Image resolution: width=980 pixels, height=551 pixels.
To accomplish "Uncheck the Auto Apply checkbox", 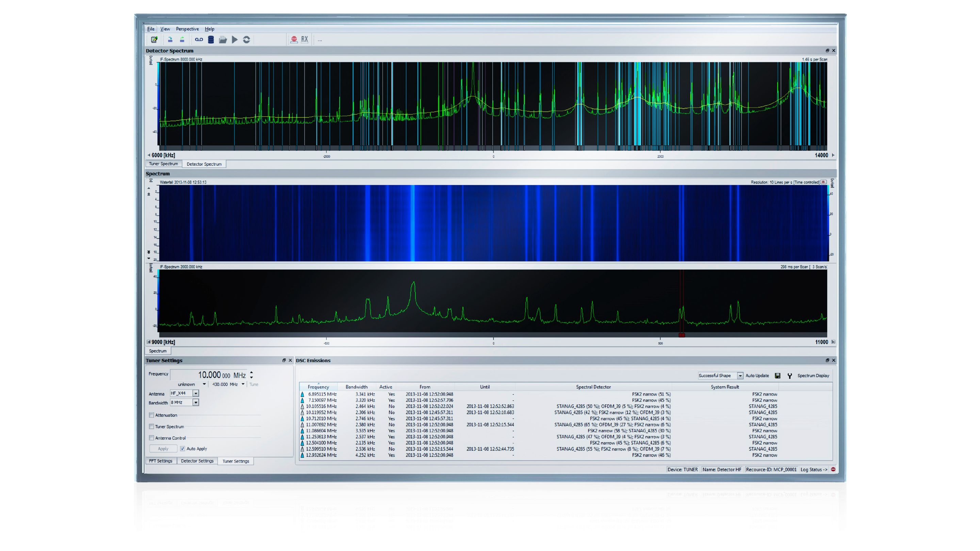I will coord(182,449).
